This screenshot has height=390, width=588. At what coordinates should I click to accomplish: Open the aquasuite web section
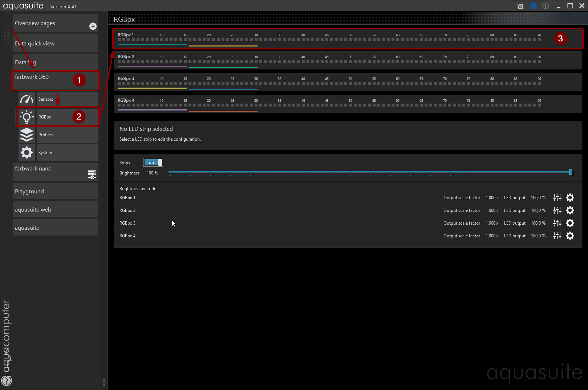pos(55,210)
